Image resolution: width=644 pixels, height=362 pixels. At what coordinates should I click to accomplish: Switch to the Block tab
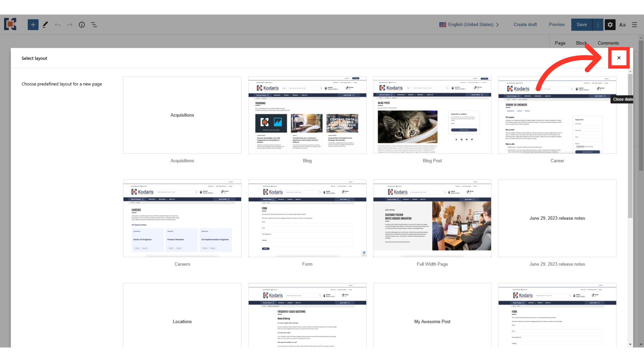tap(581, 43)
